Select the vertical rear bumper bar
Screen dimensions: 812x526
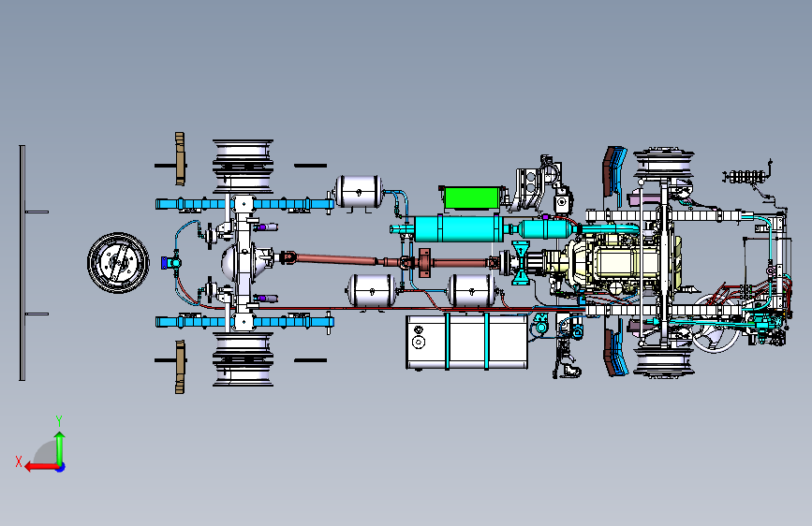coord(22,263)
